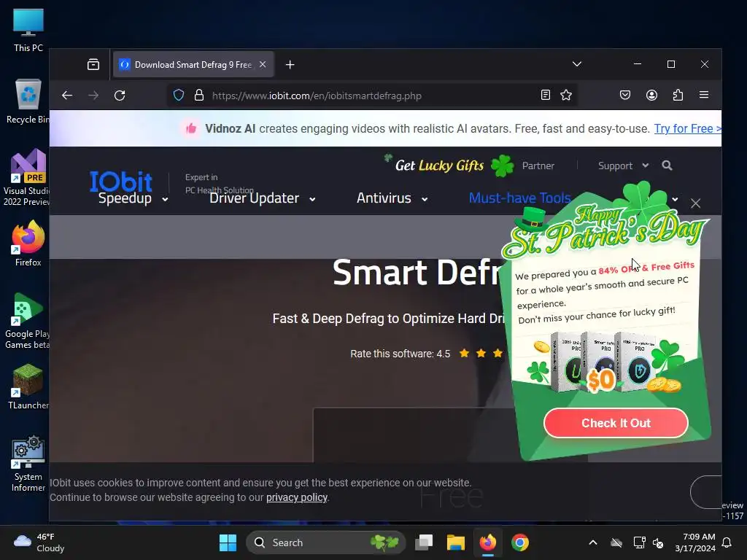Expand the Support dropdown
The width and height of the screenshot is (747, 560).
[x=623, y=166]
